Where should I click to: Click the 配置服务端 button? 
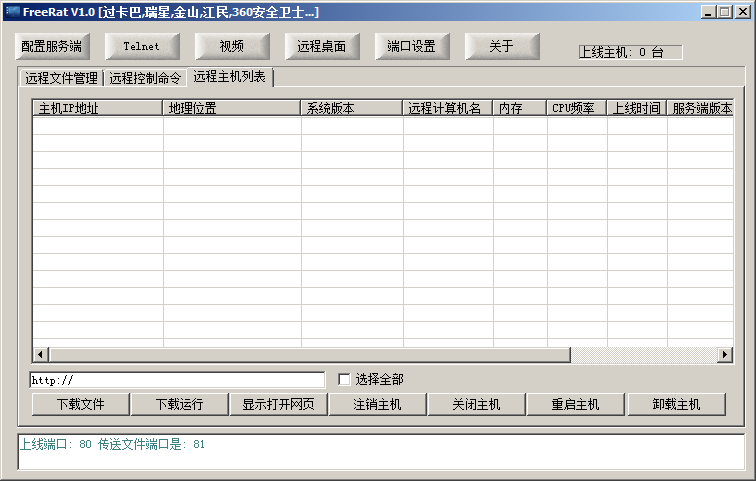52,47
